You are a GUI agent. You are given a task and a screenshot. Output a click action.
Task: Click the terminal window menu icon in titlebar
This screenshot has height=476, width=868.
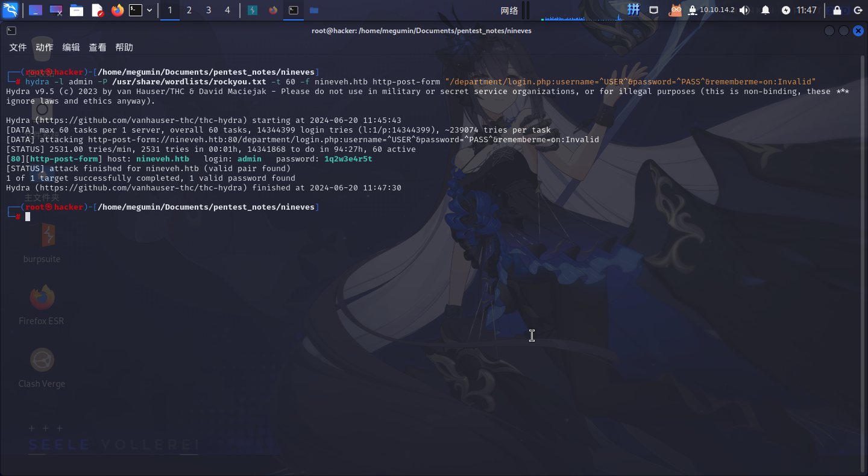click(x=11, y=31)
